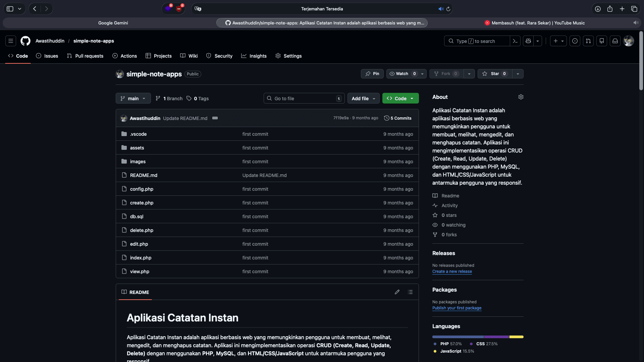Open the db.sql file
Screen dimensions: 644x362
tap(137, 216)
